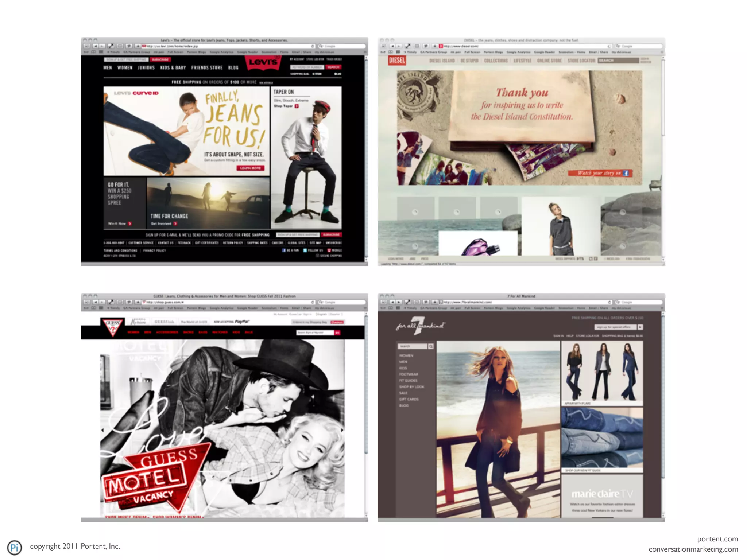Open WOMEN menu on Levi's navigation
The width and height of the screenshot is (747, 560).
(125, 68)
